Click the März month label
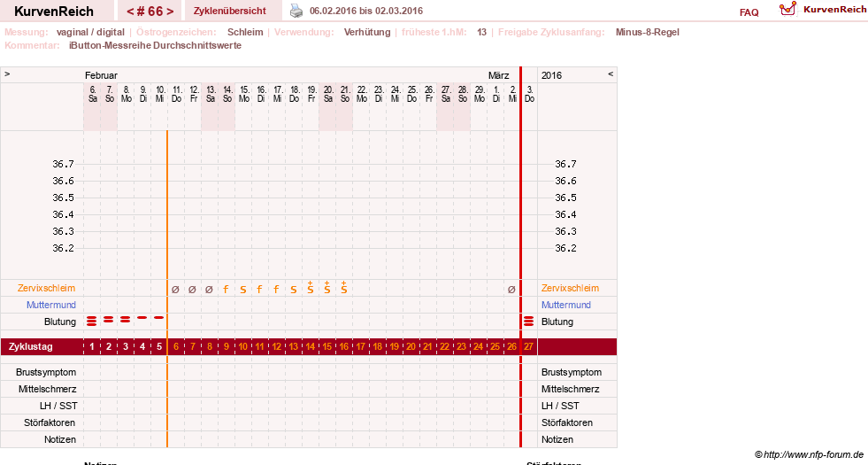Image resolution: width=868 pixels, height=465 pixels. (498, 75)
